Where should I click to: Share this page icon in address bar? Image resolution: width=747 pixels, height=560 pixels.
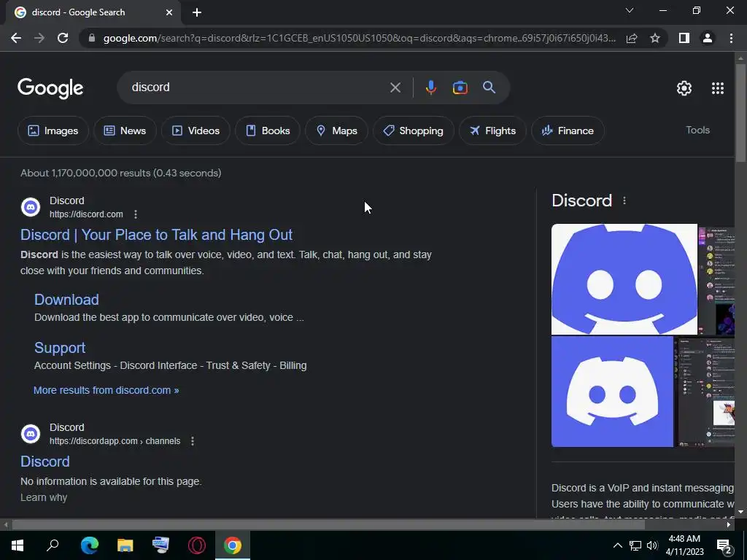click(632, 38)
